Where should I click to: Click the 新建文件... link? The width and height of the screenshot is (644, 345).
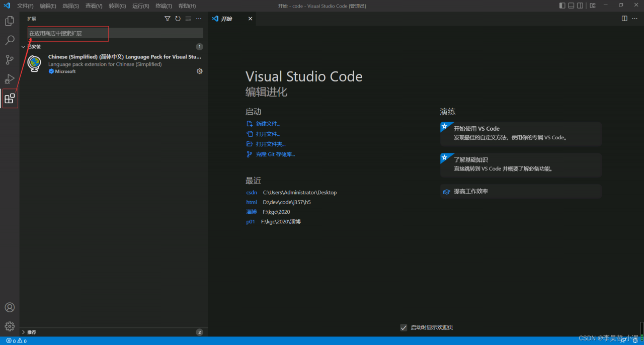268,124
